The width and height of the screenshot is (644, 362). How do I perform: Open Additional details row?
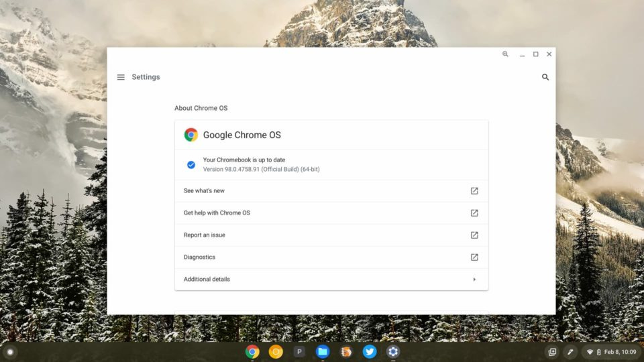(331, 280)
